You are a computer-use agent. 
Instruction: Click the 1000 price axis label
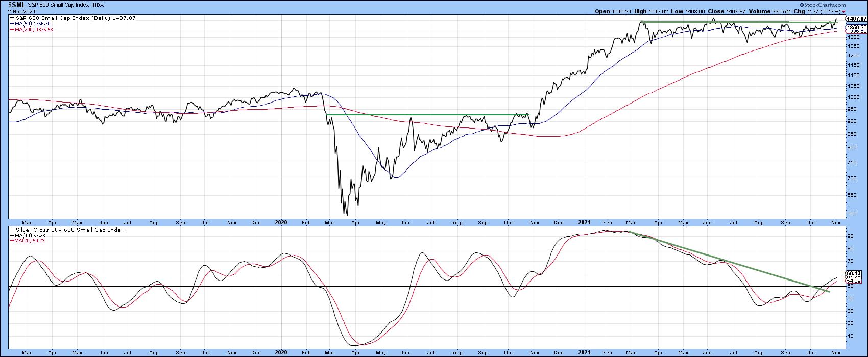pyautogui.click(x=853, y=97)
